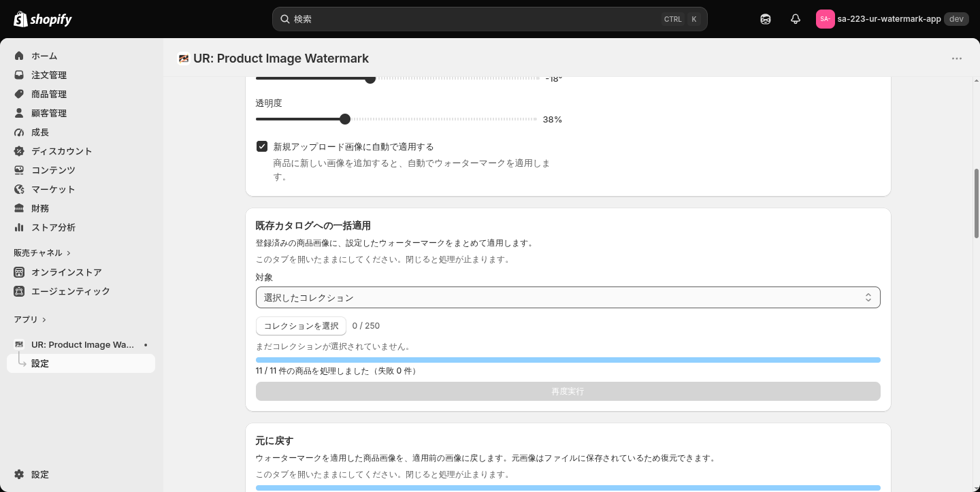Click the app icon beside page title
The image size is (980, 492).
[x=184, y=59]
